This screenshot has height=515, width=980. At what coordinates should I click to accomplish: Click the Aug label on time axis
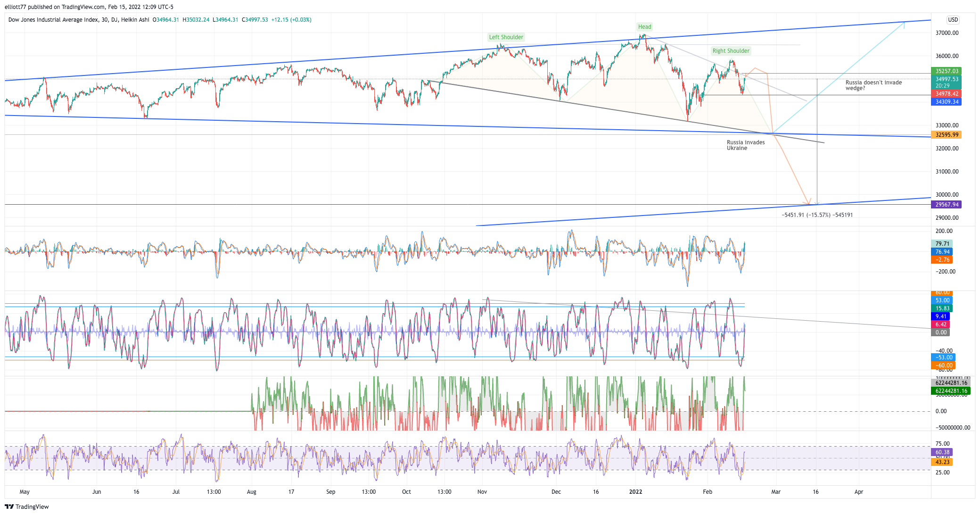(x=252, y=492)
